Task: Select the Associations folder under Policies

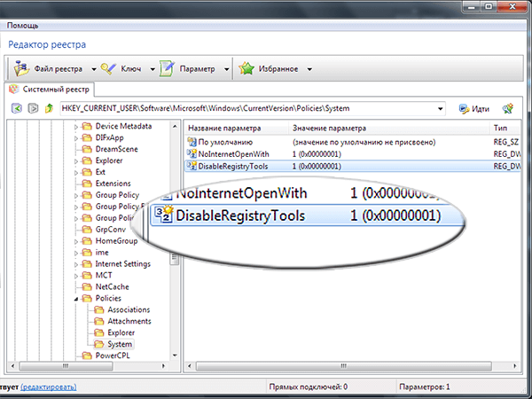Action: pyautogui.click(x=129, y=309)
